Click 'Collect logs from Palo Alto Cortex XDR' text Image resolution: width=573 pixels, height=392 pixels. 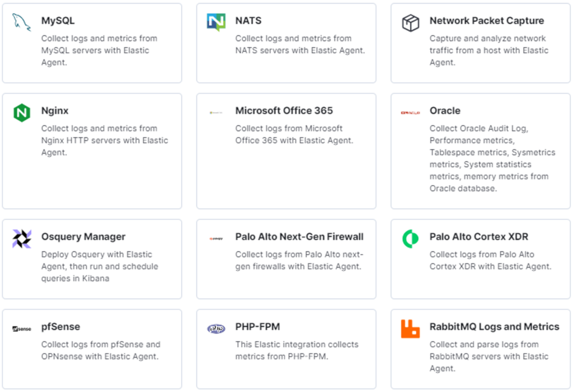tap(490, 261)
